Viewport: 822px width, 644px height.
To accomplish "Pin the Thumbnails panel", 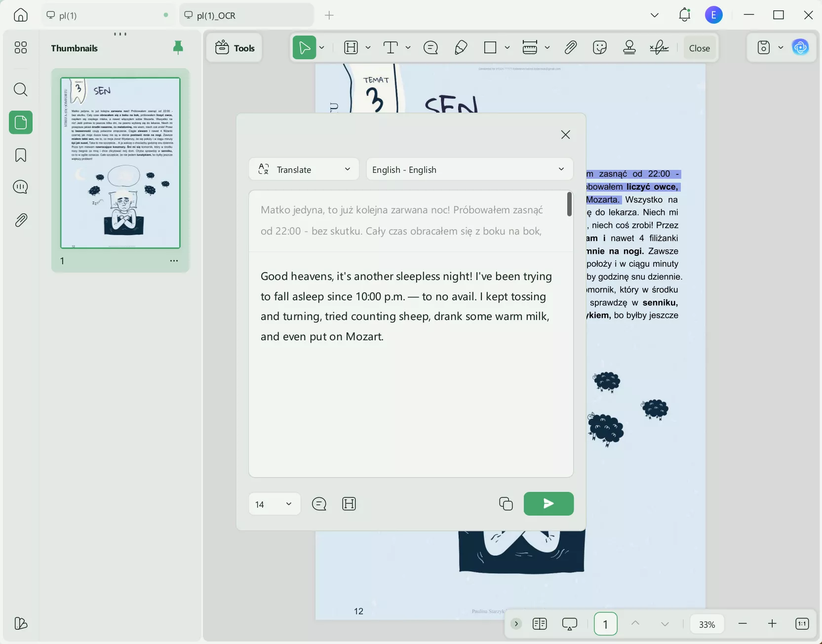I will [178, 47].
